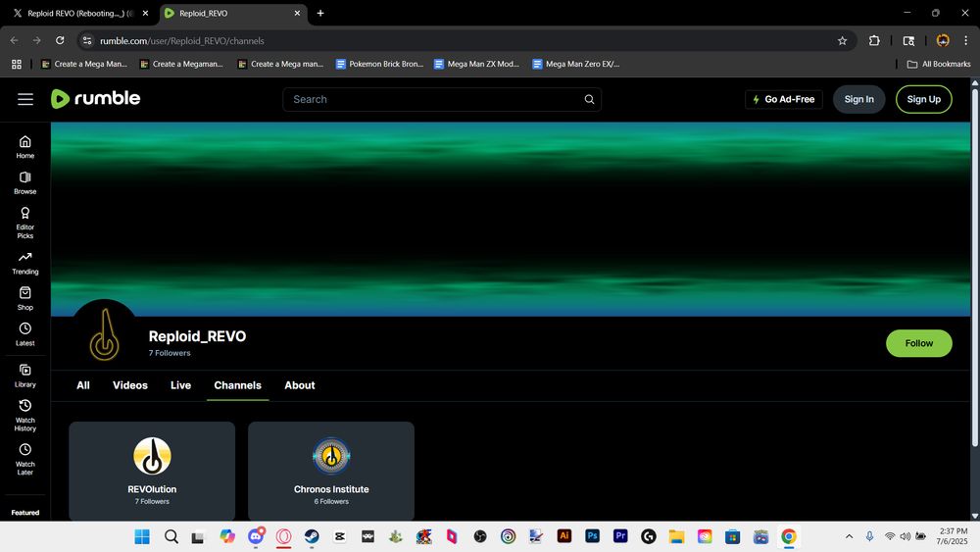Click the Reploid_REVO profile avatar
Screen dimensions: 980x552
105,333
